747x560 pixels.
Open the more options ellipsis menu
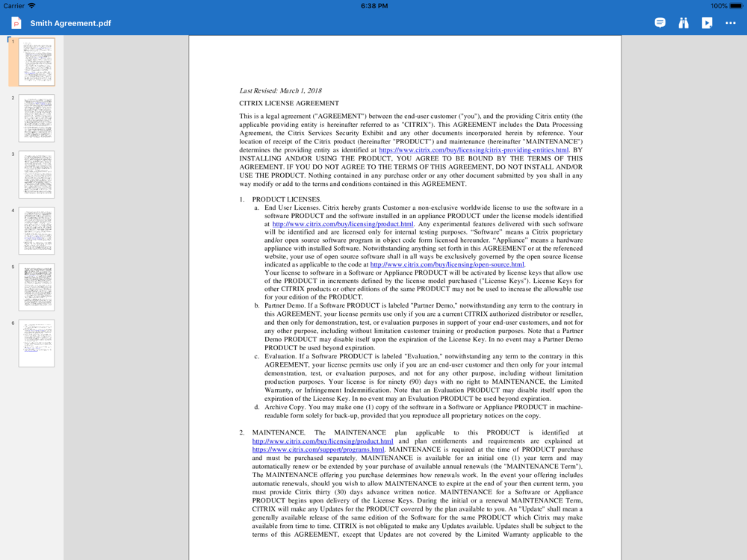click(x=731, y=23)
